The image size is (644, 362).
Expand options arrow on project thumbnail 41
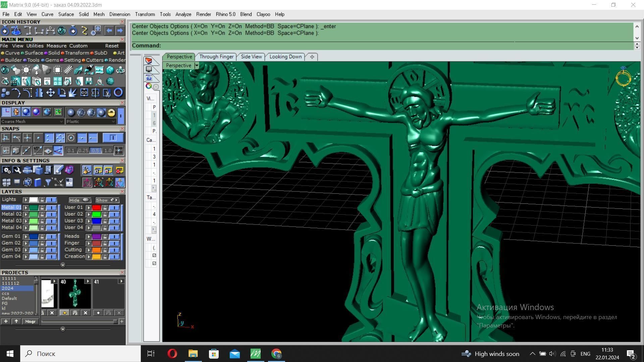pyautogui.click(x=121, y=282)
